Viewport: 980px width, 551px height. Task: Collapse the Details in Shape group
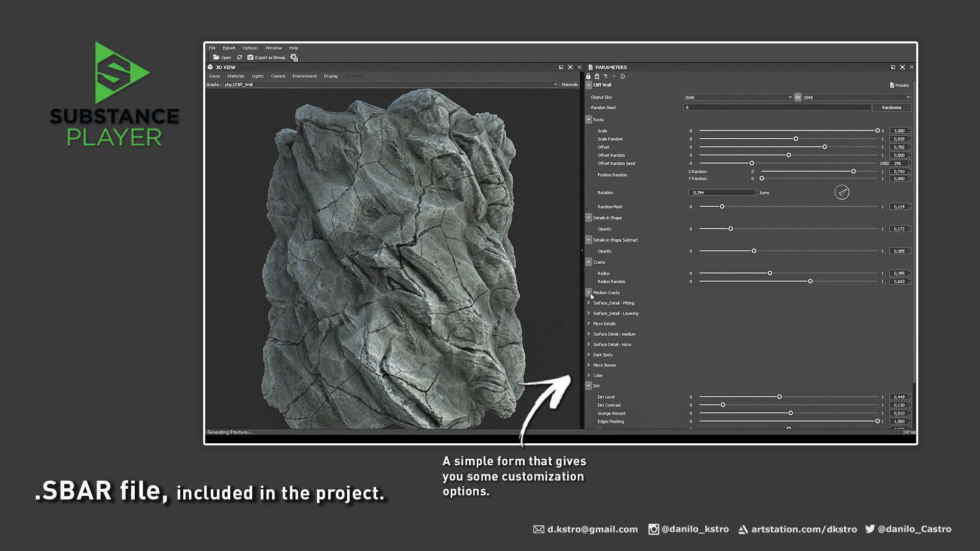point(589,218)
